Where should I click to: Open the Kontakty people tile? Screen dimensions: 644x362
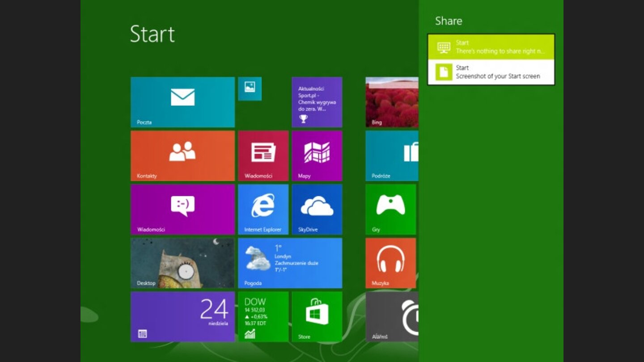[182, 156]
